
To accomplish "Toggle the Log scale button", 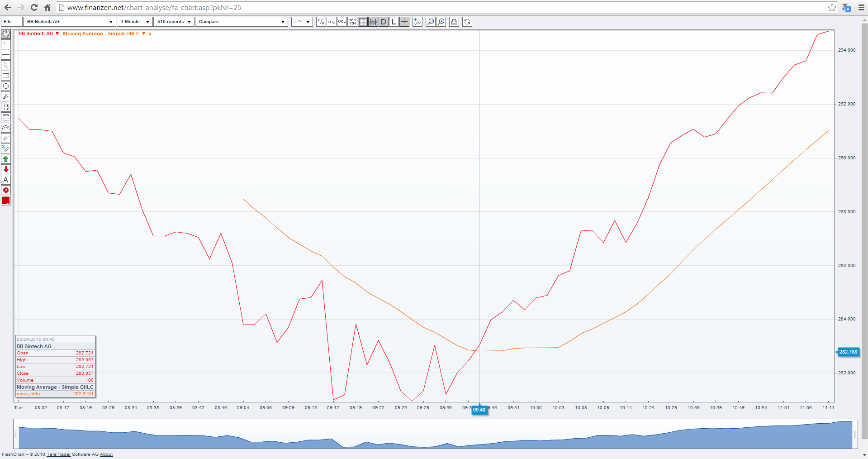I will (x=332, y=22).
